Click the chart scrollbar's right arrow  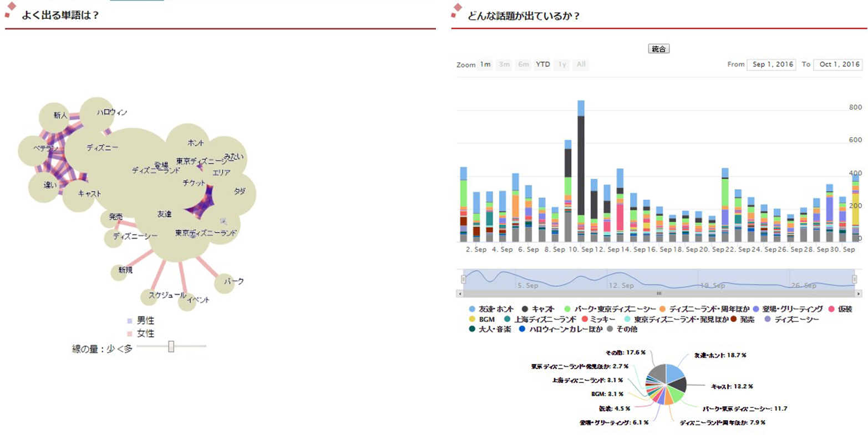(859, 293)
